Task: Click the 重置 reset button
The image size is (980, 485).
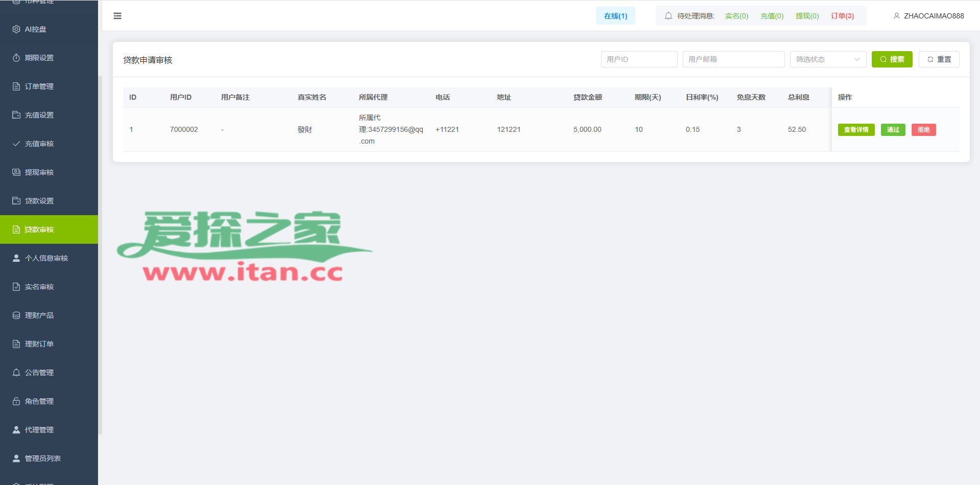Action: click(939, 59)
